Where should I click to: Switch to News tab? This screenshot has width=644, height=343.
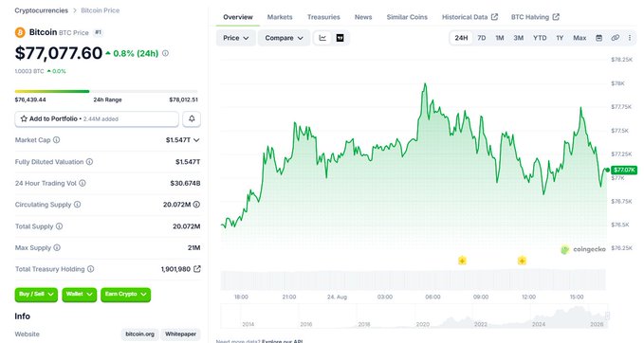(x=363, y=17)
